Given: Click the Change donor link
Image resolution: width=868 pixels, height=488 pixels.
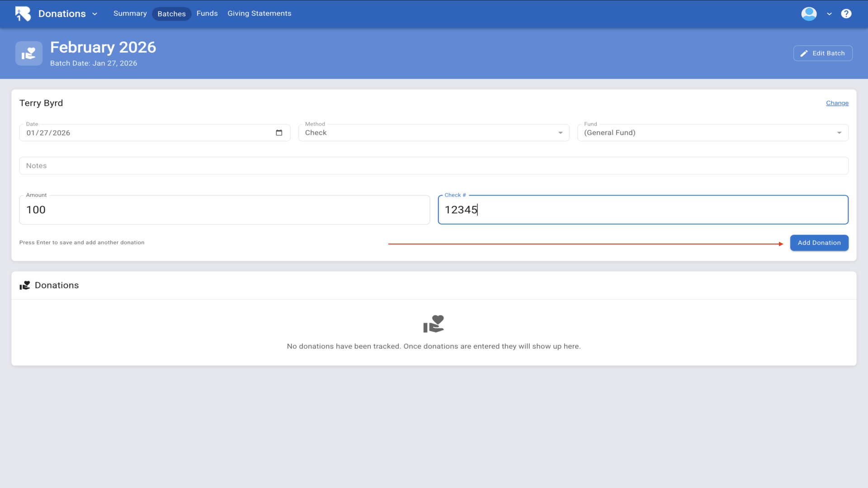Looking at the screenshot, I should click(837, 103).
